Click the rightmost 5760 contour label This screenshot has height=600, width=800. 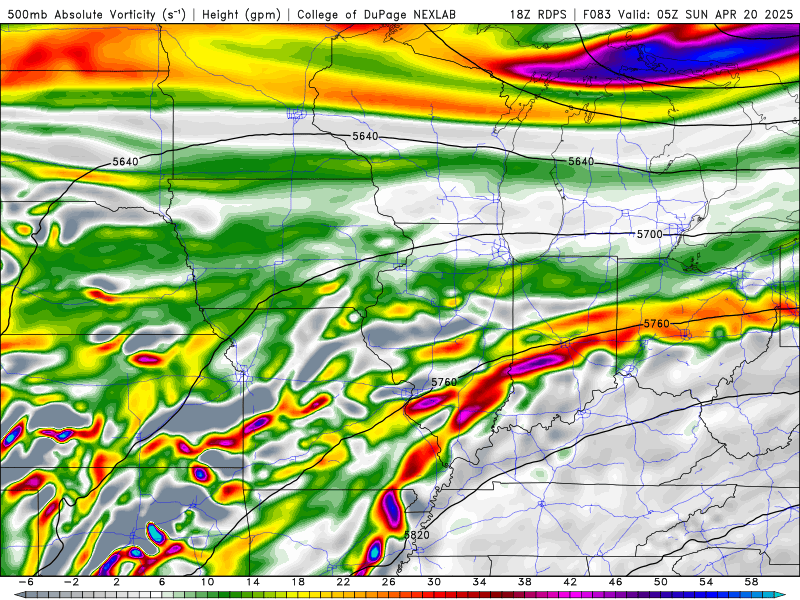tap(657, 324)
